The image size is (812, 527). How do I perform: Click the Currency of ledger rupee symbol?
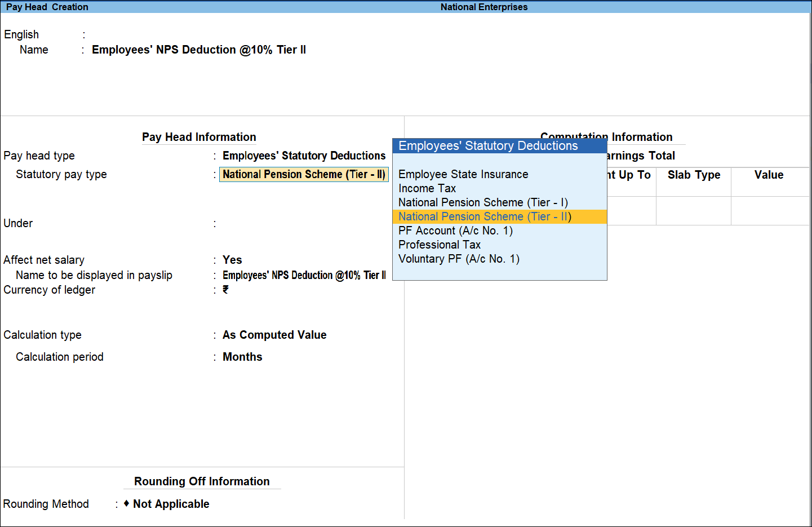pos(225,290)
